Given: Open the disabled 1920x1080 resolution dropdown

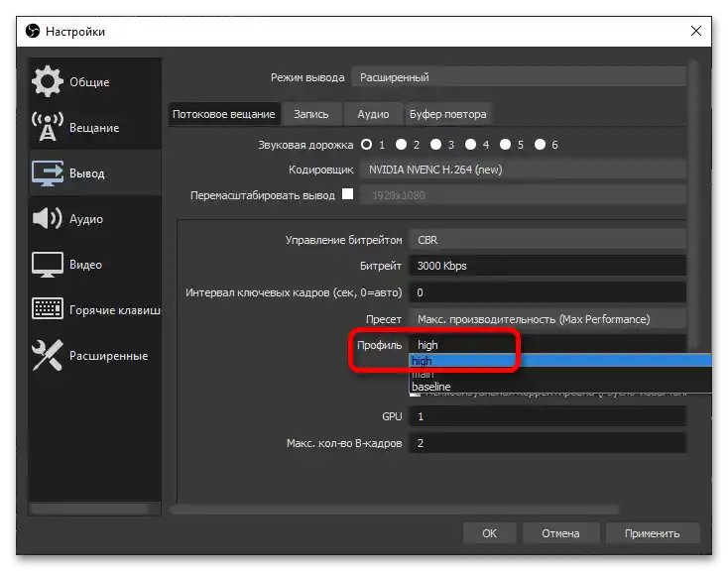Looking at the screenshot, I should (x=524, y=195).
